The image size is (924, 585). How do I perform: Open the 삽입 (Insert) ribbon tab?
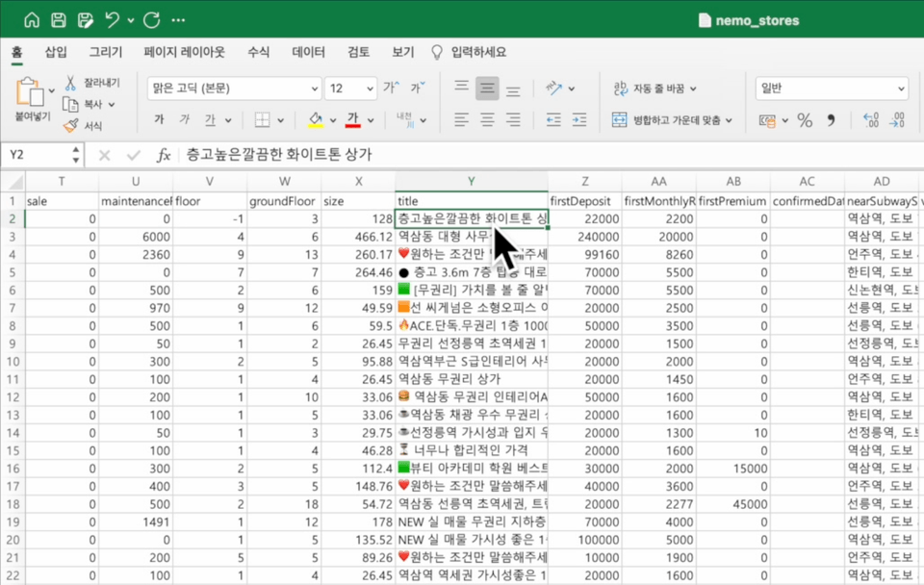click(56, 52)
